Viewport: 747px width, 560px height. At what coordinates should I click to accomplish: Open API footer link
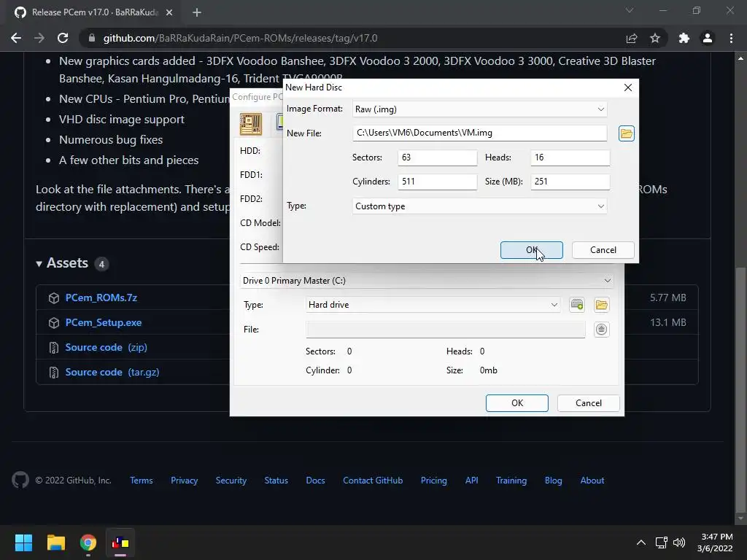472,481
